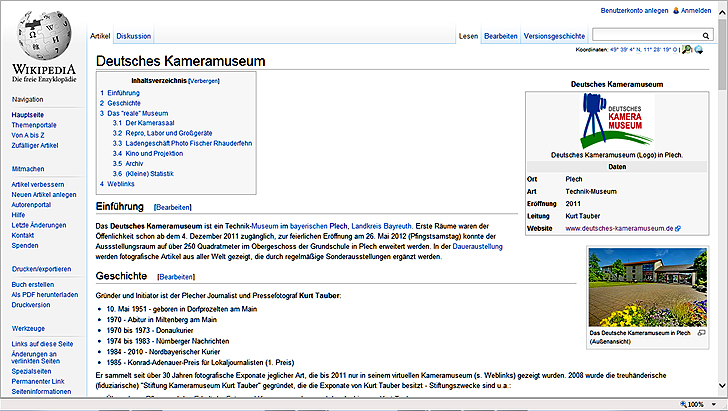Jump to 3.3 Ladengeschäft Photo Fischer Rhauderfehn

[182, 144]
